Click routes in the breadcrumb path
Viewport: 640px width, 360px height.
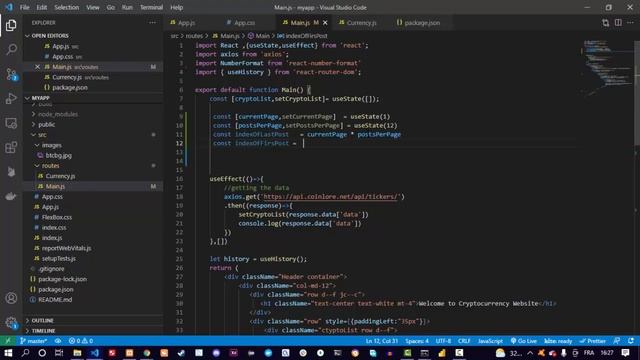[194, 36]
